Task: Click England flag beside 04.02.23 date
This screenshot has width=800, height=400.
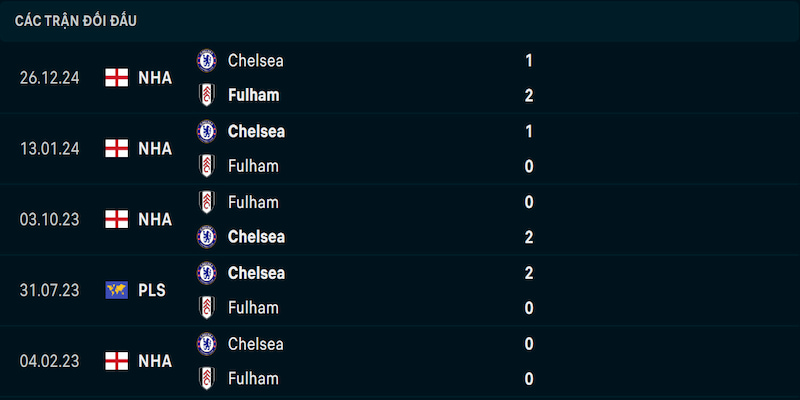Action: pyautogui.click(x=117, y=361)
